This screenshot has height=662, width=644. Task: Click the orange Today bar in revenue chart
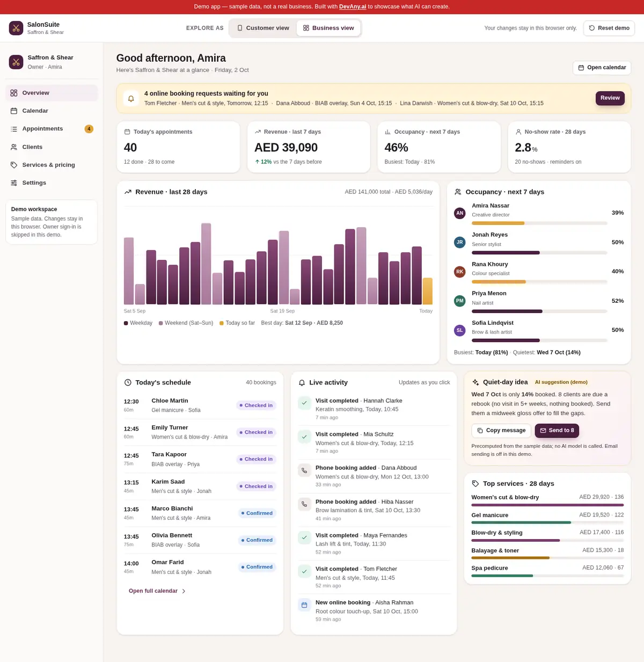(427, 291)
